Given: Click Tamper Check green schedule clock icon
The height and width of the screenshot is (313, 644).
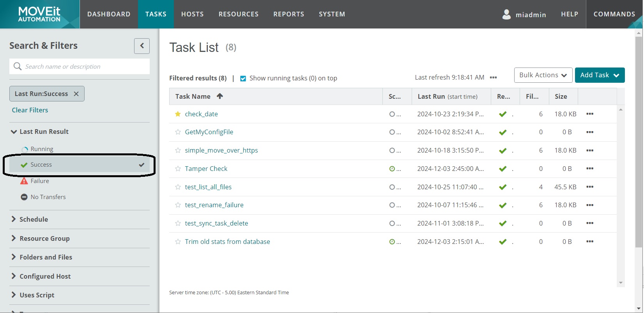Looking at the screenshot, I should coord(392,169).
